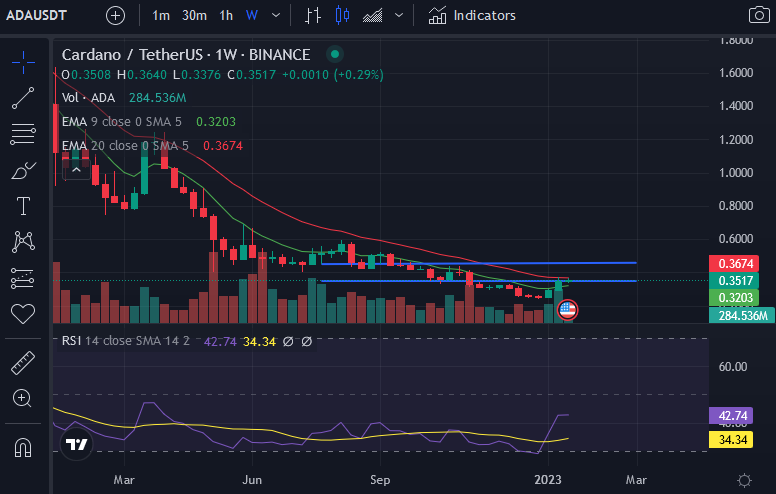Click the purple 42.74 RSI label
This screenshot has width=776, height=494.
click(x=731, y=415)
